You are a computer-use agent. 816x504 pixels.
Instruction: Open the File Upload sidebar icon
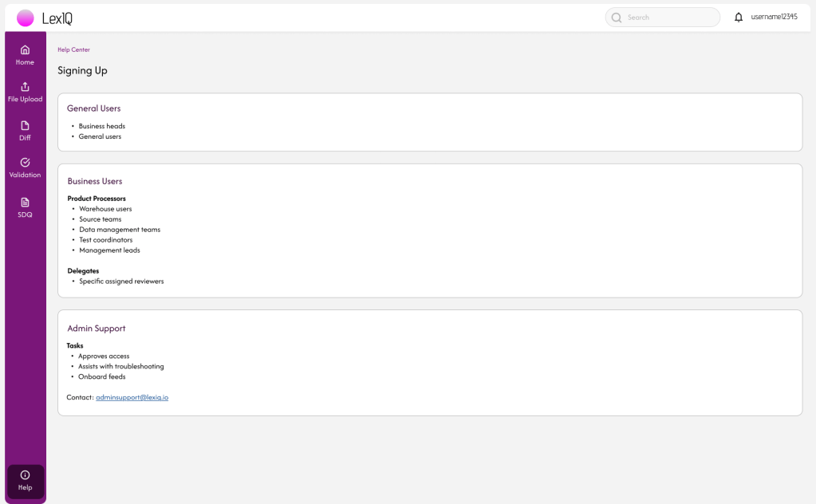[x=25, y=87]
